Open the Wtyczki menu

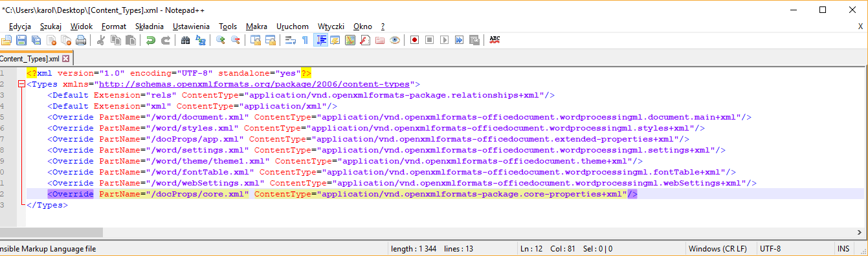[331, 27]
